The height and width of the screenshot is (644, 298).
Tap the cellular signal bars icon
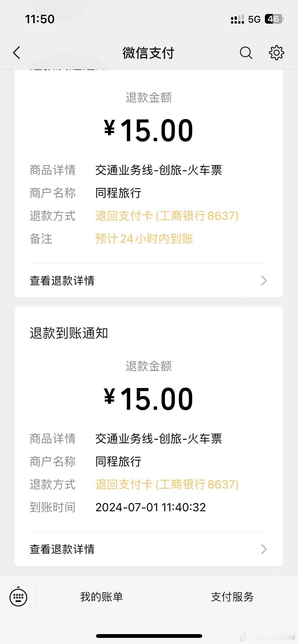click(237, 19)
